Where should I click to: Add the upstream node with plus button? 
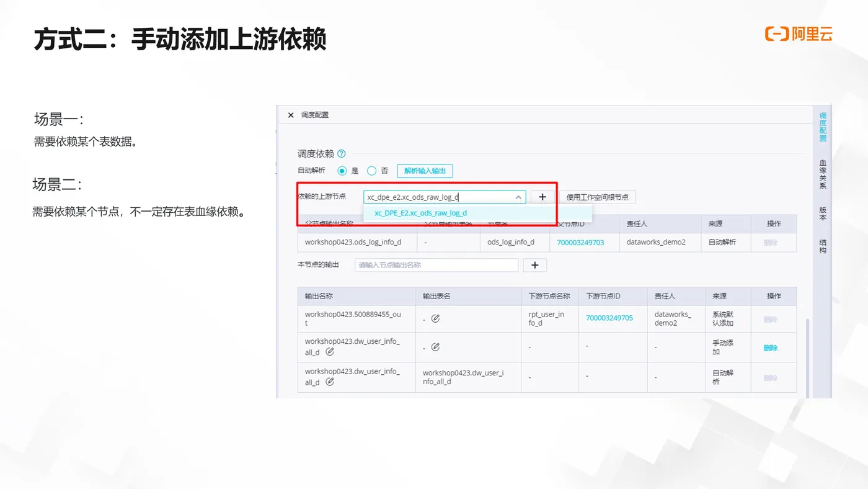tap(542, 197)
